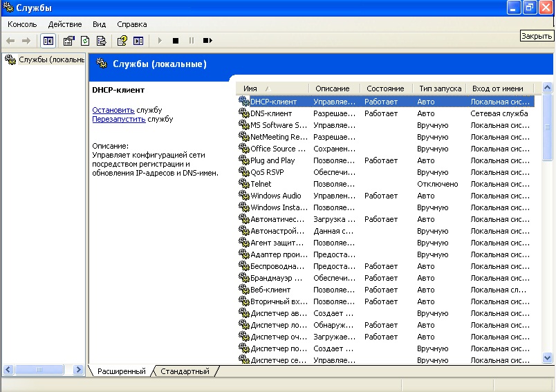Select the Диспетчер ло... service row
Image resolution: width=556 pixels, height=392 pixels.
(385, 325)
